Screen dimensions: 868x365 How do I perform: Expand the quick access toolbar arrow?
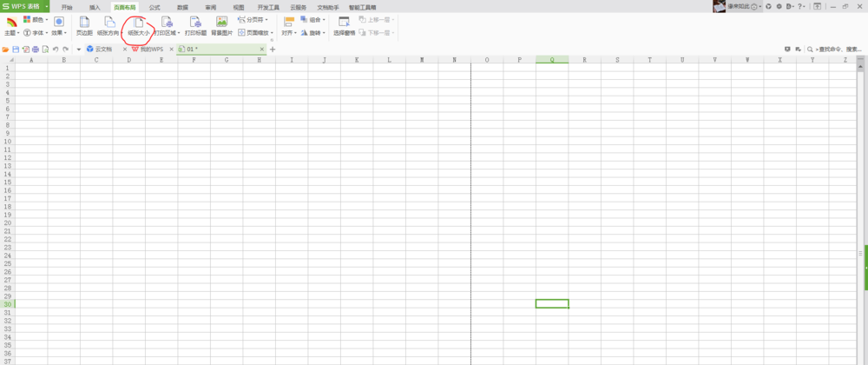click(79, 50)
